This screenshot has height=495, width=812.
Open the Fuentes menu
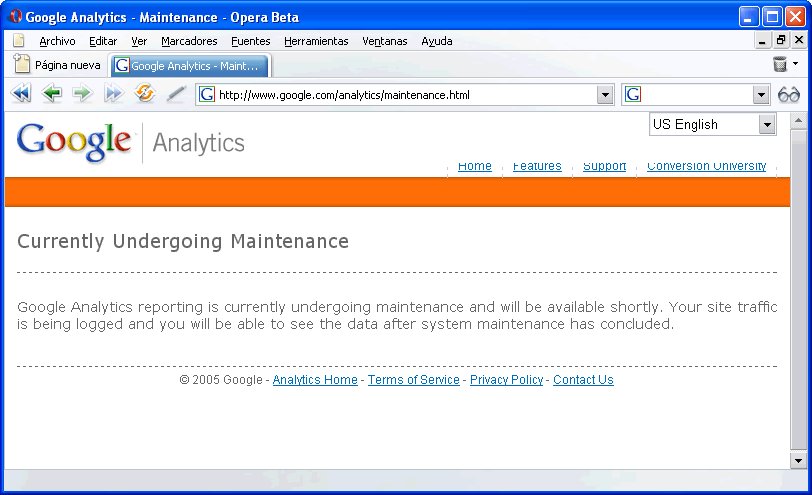[x=251, y=41]
